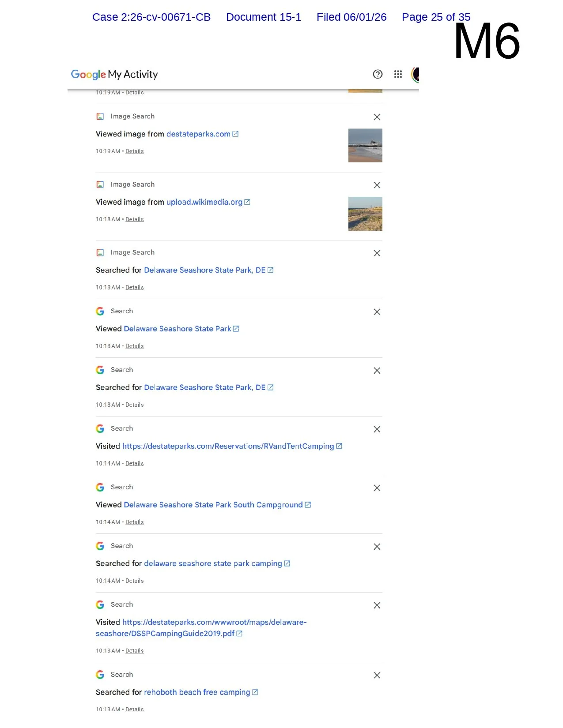Delete the DSSPCampingGuide2019.pdf visited entry

coord(377,605)
